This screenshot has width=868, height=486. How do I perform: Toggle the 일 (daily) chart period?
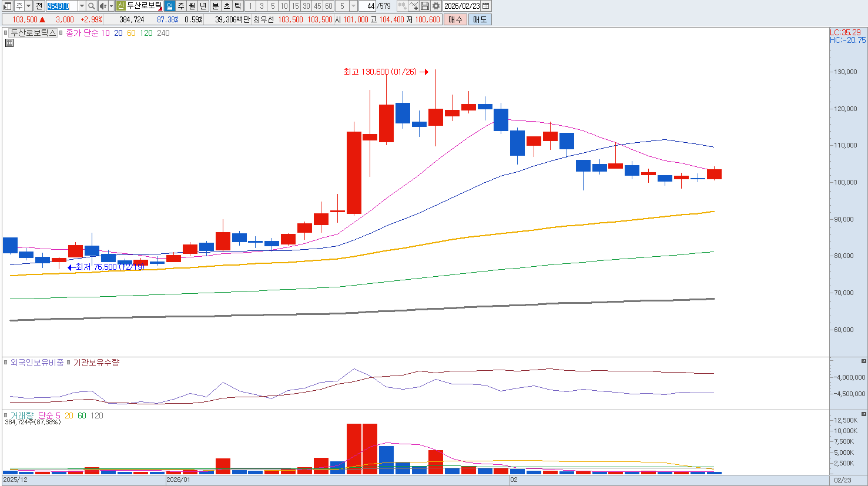click(x=170, y=6)
